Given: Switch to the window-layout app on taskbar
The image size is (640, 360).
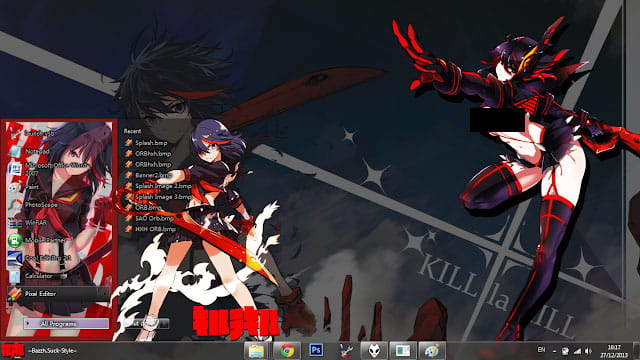Looking at the screenshot, I should (x=402, y=351).
